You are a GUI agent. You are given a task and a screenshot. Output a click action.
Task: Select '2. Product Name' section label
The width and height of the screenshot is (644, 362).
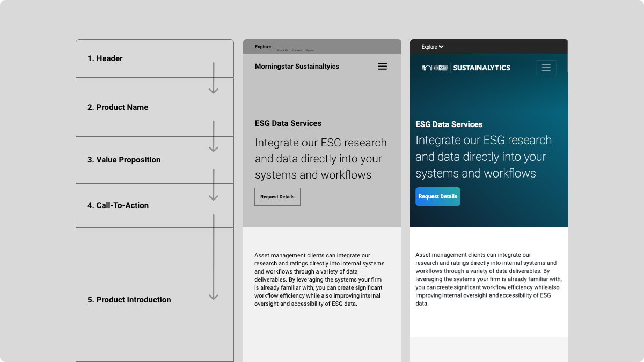[118, 107]
